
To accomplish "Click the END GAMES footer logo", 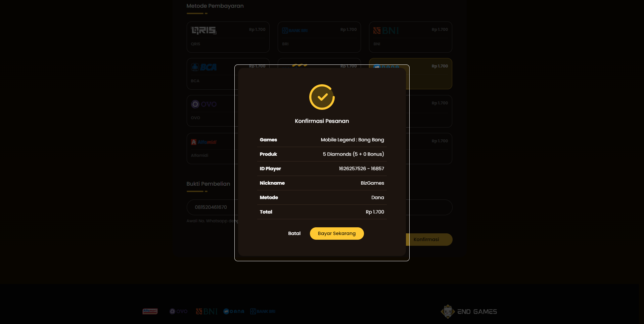I will click(x=469, y=312).
